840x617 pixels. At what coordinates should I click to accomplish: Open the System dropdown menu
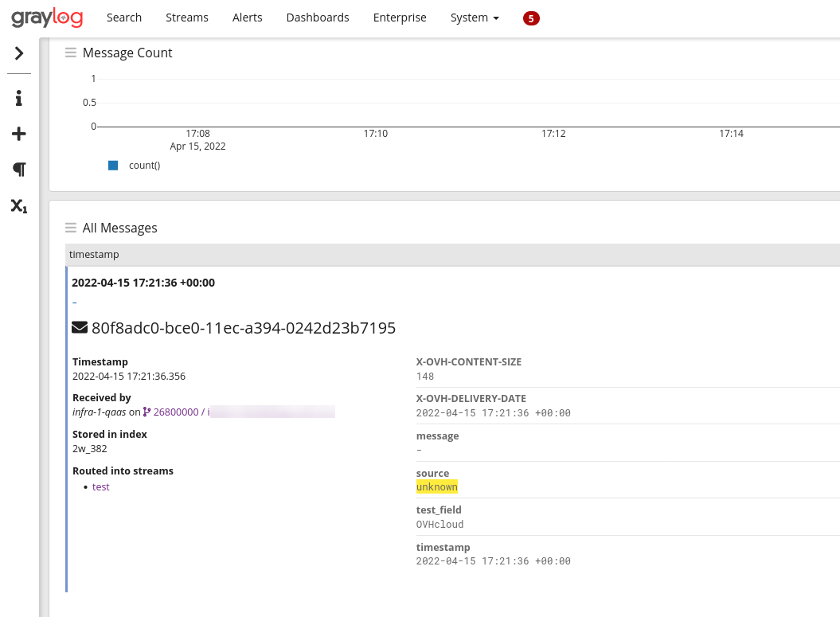[475, 18]
